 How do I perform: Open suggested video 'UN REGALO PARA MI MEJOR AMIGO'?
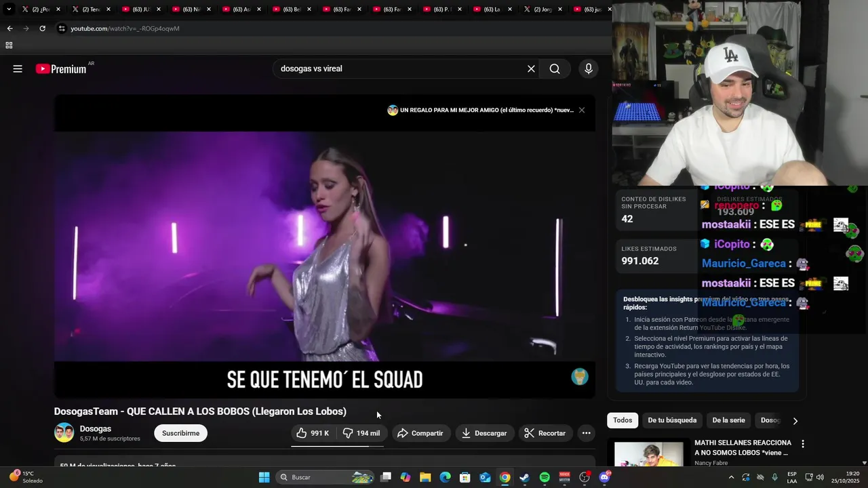tap(481, 110)
